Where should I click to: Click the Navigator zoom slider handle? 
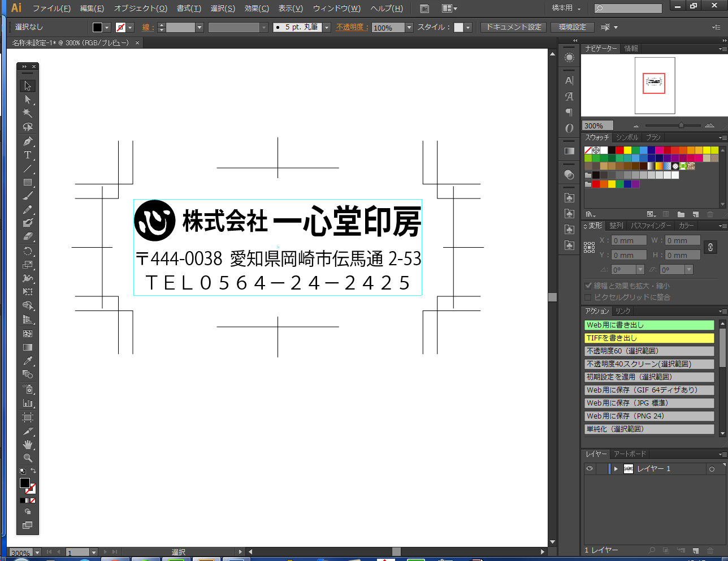pyautogui.click(x=681, y=126)
